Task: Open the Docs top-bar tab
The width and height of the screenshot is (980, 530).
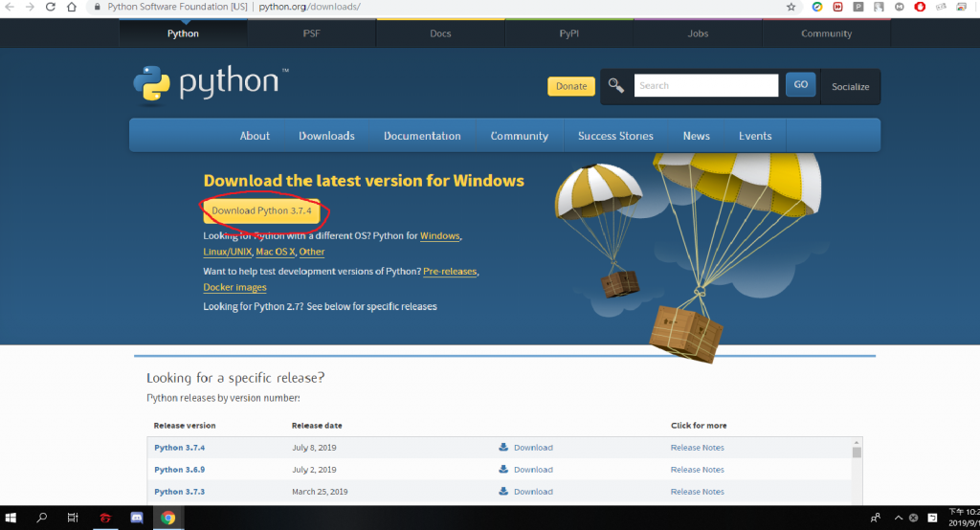Action: pos(440,33)
